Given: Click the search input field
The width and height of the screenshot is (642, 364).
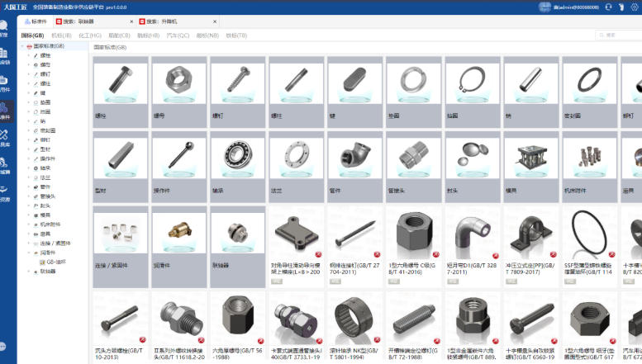Looking at the screenshot, I should 620,35.
